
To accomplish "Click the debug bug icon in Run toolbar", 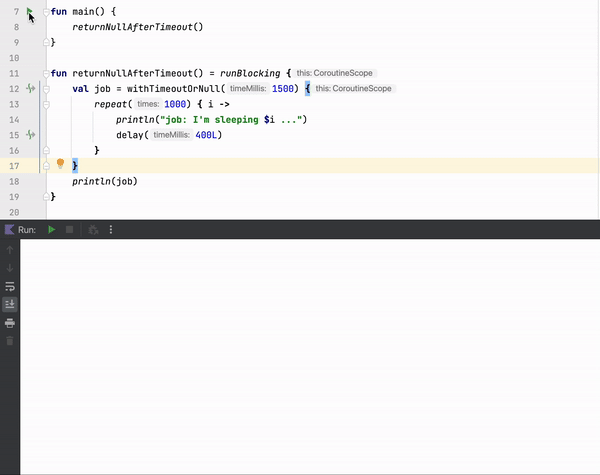I will tap(93, 230).
